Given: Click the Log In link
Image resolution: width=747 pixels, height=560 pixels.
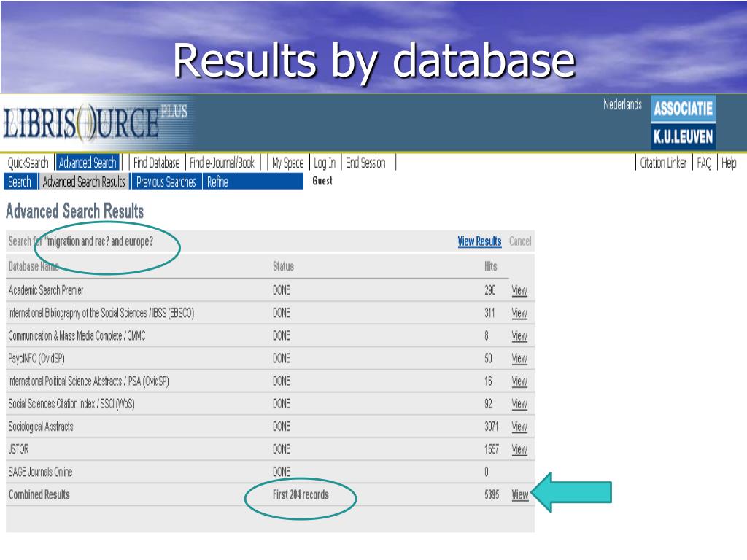Looking at the screenshot, I should (325, 163).
